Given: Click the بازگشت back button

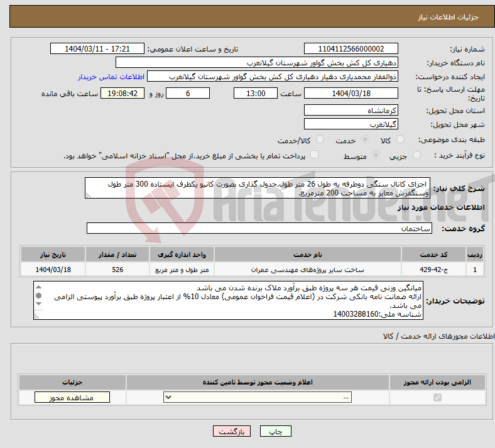Looking at the screenshot, I should [x=232, y=431].
